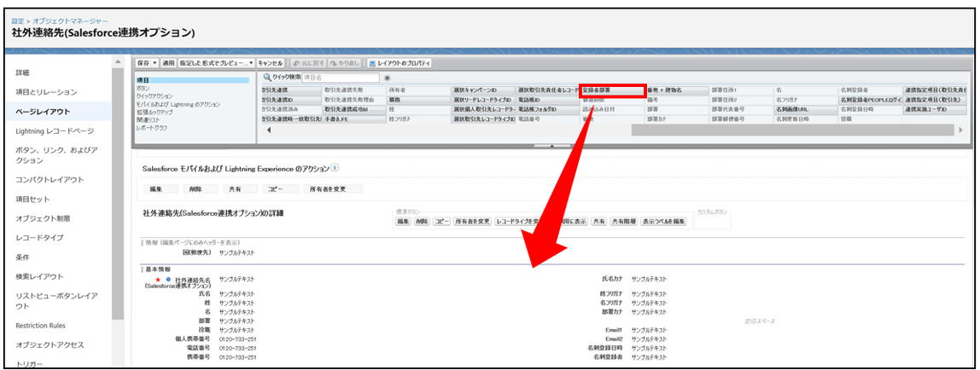Click palette scroll left arrow
Screen dimensions: 980x370
[269, 130]
